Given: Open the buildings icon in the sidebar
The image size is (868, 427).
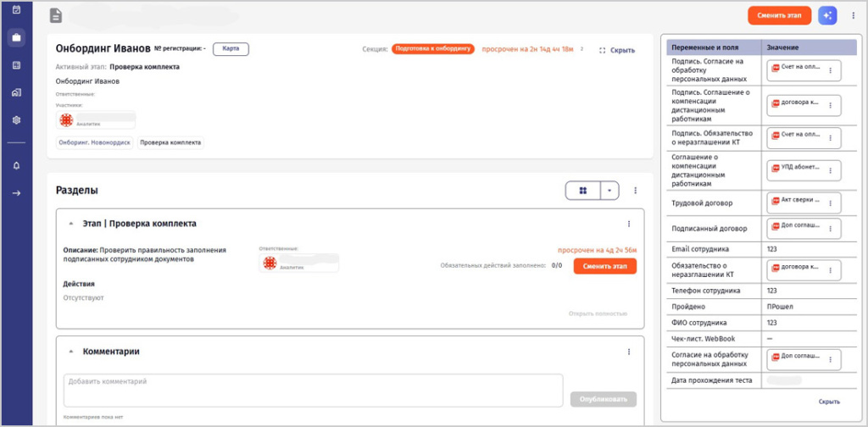Looking at the screenshot, I should click(x=16, y=92).
